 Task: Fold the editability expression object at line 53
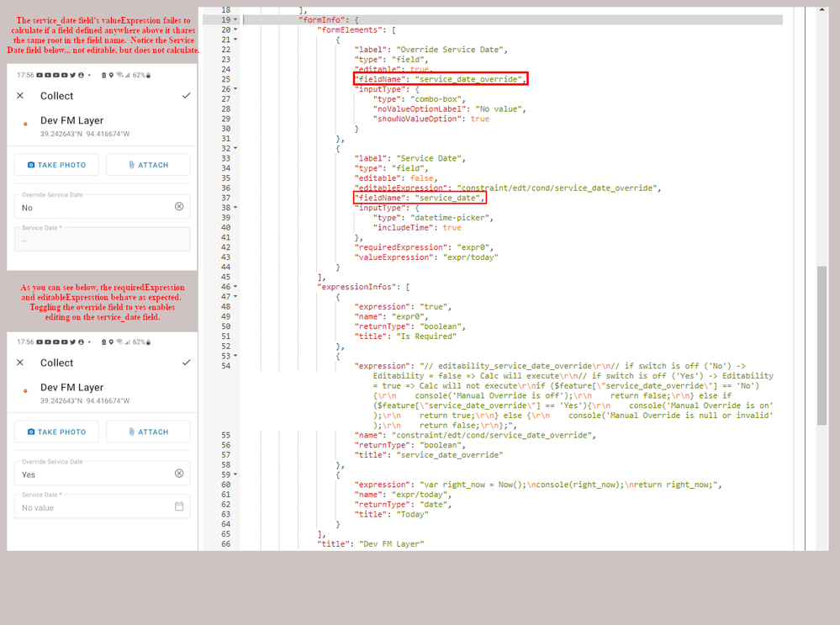[x=235, y=356]
